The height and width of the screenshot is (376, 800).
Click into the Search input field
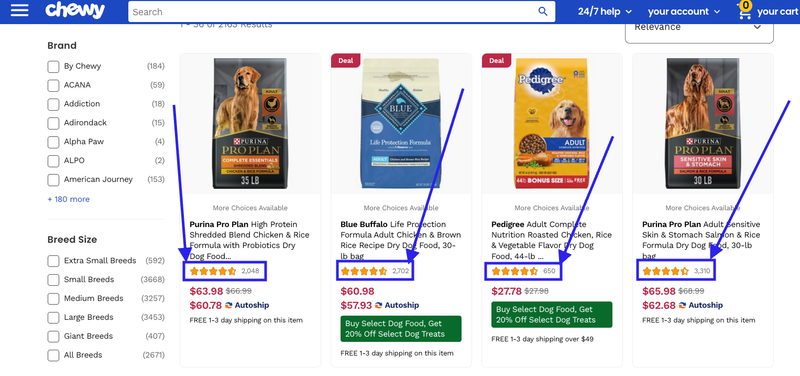coord(332,11)
